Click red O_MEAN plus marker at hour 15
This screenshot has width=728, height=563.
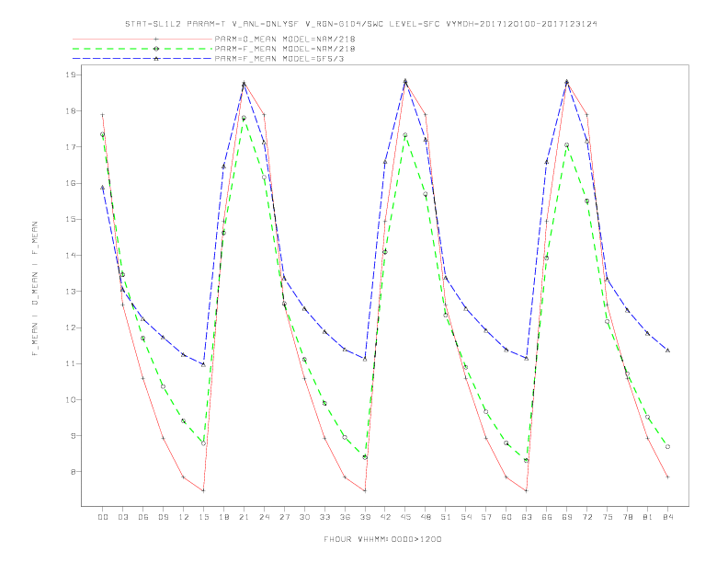[203, 490]
